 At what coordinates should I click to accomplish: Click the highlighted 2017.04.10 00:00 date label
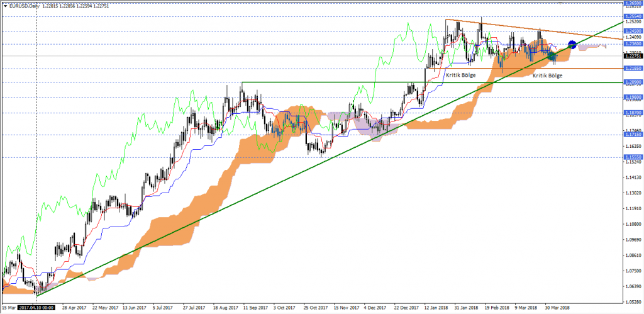click(x=37, y=308)
